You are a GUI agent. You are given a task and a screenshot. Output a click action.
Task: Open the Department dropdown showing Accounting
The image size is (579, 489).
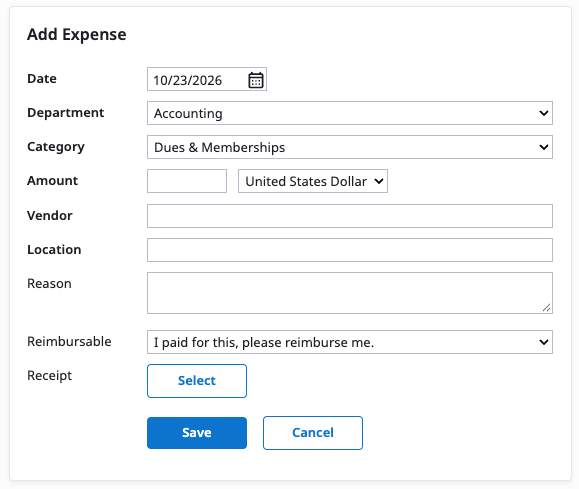coord(350,113)
